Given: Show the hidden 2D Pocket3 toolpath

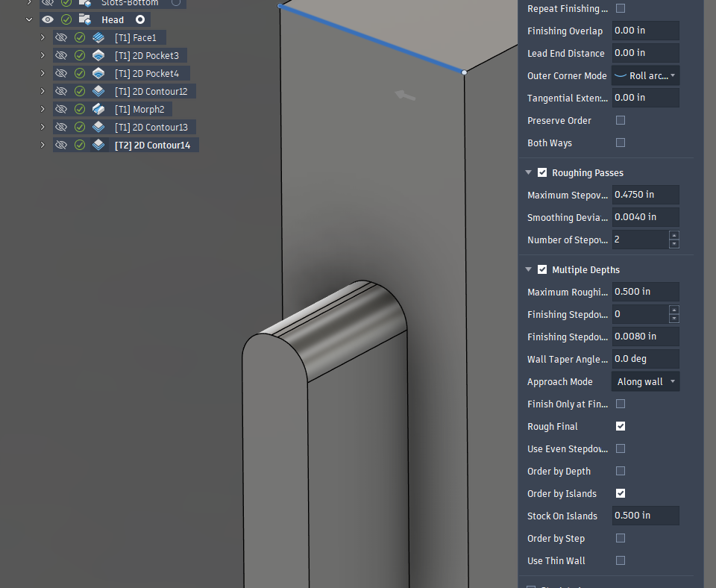Looking at the screenshot, I should 60,55.
